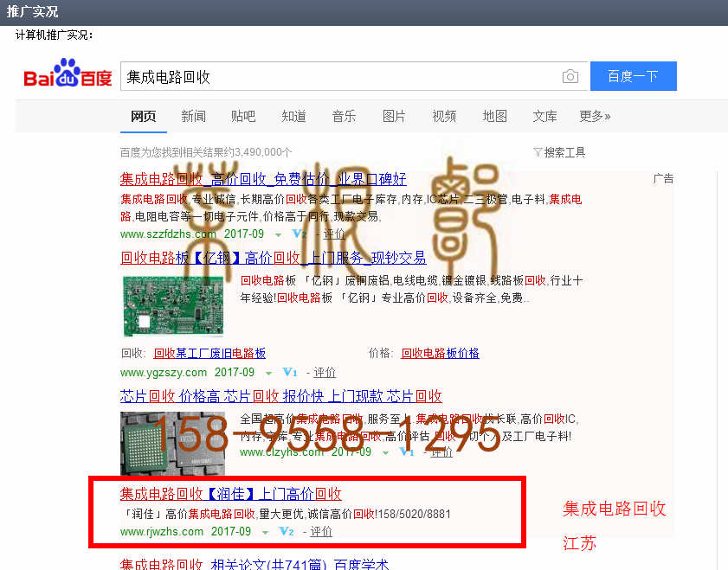Viewport: 728px width, 570px height.
Task: Click the www.rjwzhs.com URL text
Action: [x=162, y=531]
